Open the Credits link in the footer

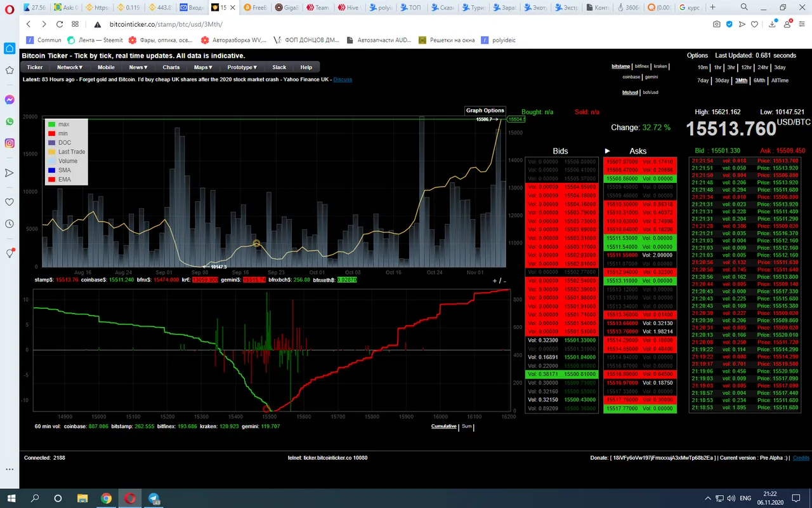point(801,458)
